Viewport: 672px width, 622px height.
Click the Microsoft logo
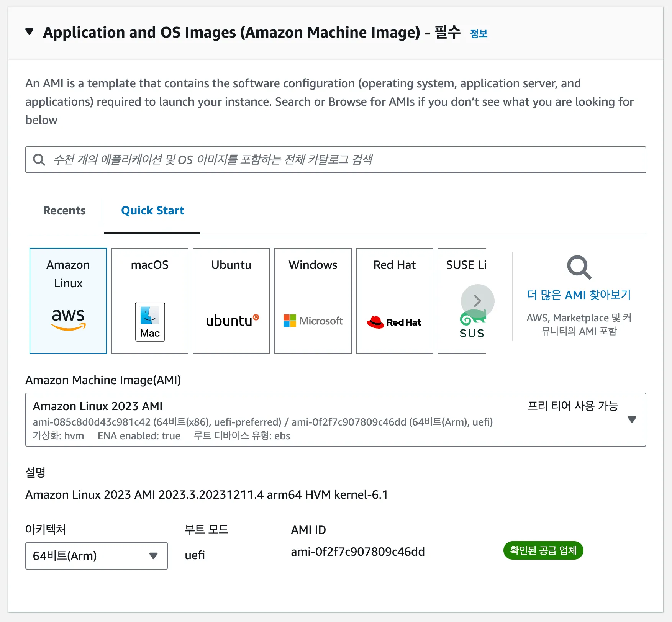(x=313, y=321)
